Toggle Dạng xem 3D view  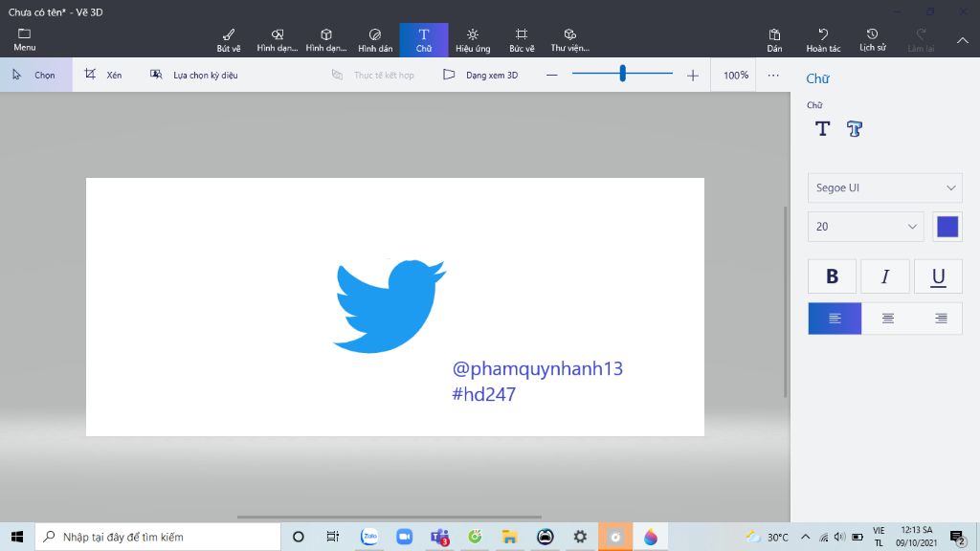[480, 75]
